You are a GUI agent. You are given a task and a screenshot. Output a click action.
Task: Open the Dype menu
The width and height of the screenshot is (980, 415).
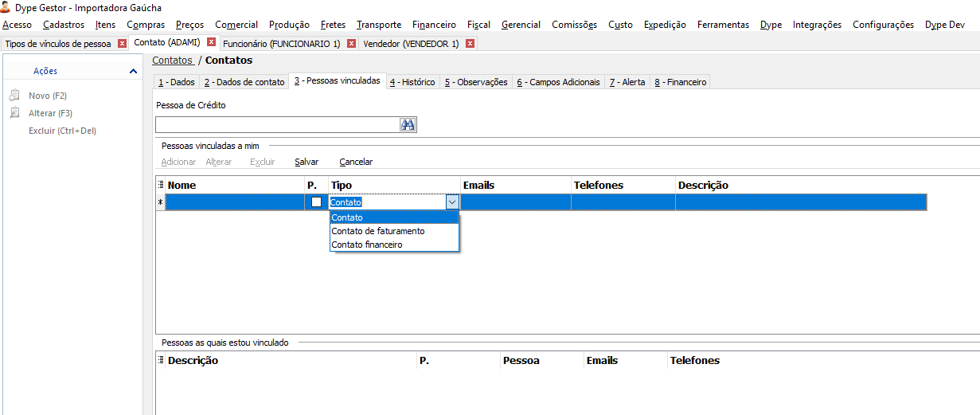coord(771,25)
